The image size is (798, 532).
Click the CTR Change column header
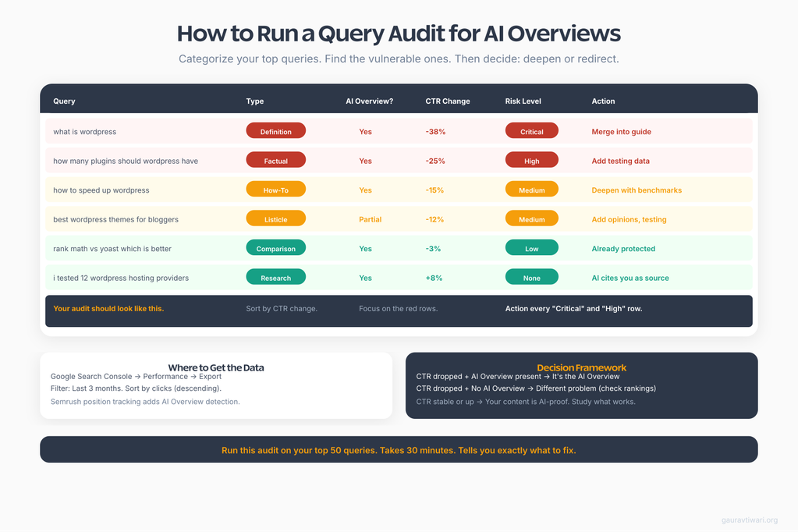tap(447, 101)
